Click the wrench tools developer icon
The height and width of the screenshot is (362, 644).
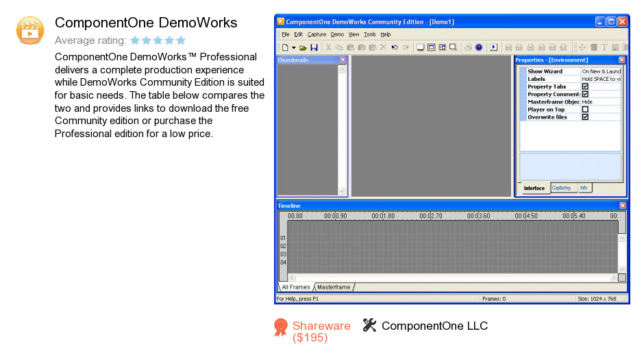(x=369, y=325)
